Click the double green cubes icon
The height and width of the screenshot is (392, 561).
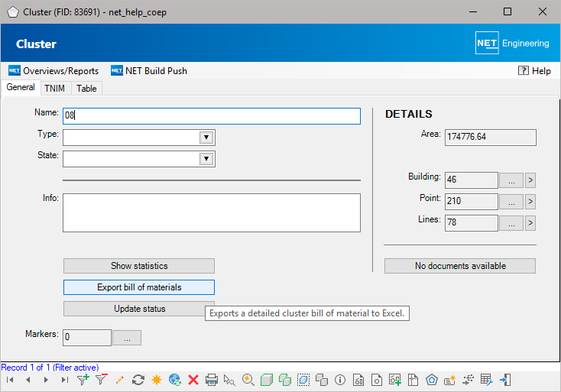tap(285, 380)
